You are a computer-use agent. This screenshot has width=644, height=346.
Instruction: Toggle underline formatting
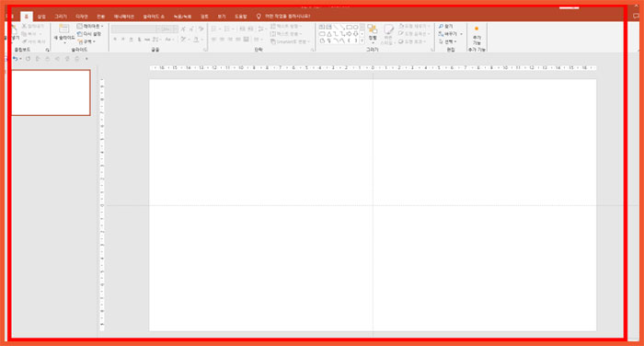tap(131, 40)
